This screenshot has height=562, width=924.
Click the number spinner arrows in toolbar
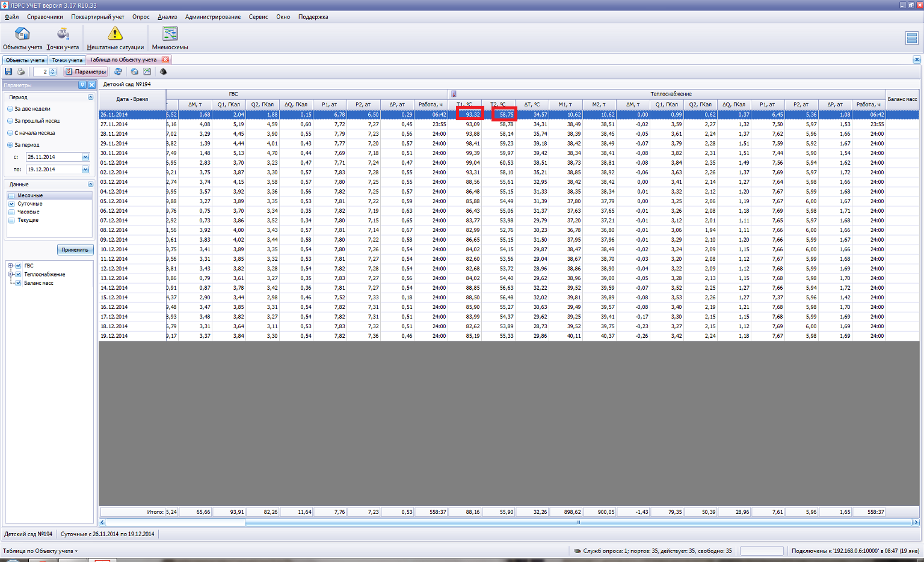[53, 72]
